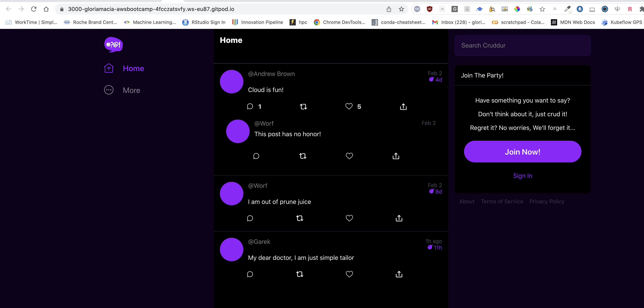The width and height of the screenshot is (644, 308).
Task: Reply to the "Cloud is fun!" post
Action: pyautogui.click(x=250, y=106)
